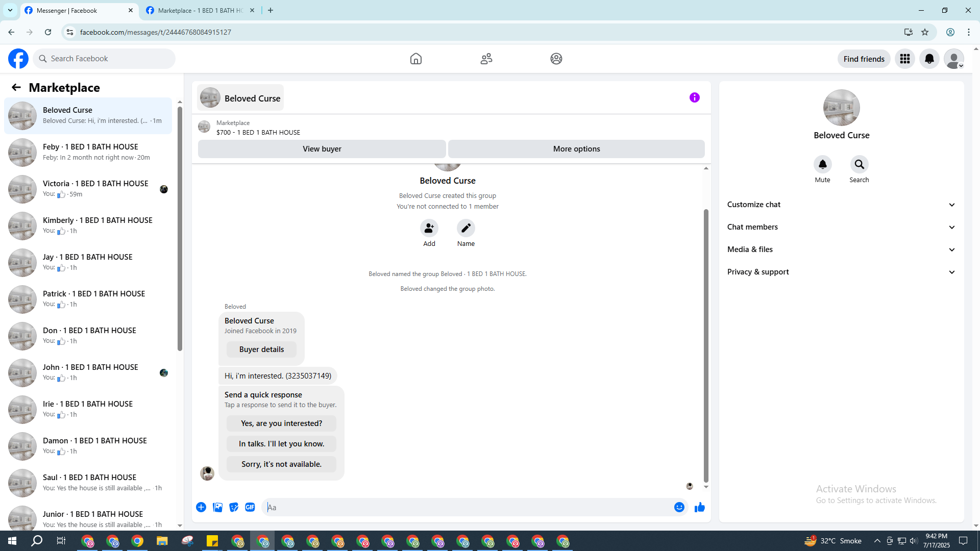
Task: Expand the Customize chat section
Action: pyautogui.click(x=842, y=205)
